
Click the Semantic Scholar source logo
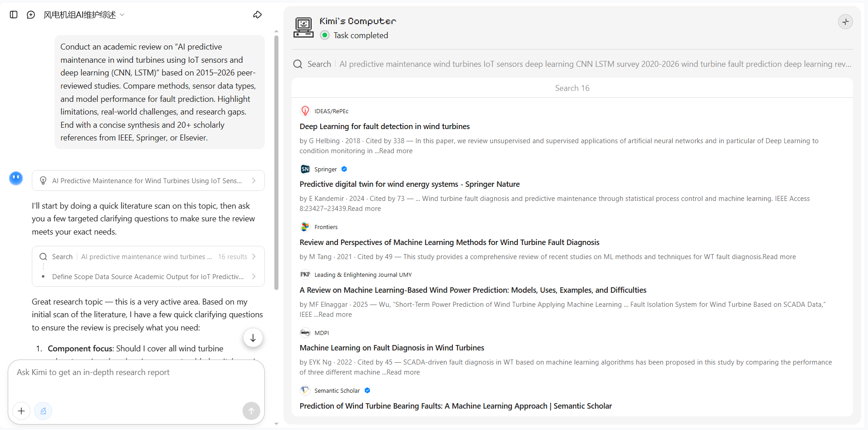coord(305,390)
